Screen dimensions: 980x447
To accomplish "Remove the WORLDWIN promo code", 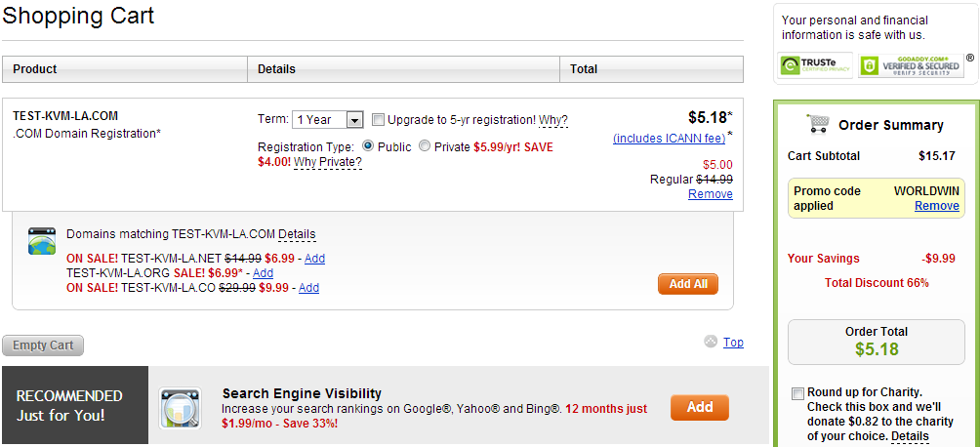I will tap(936, 206).
